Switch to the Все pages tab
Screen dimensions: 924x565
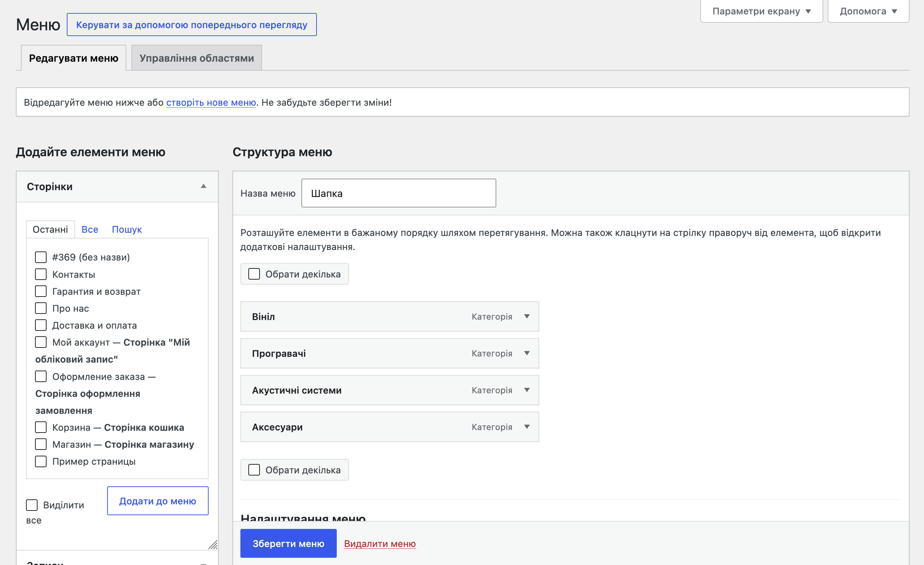click(x=90, y=229)
